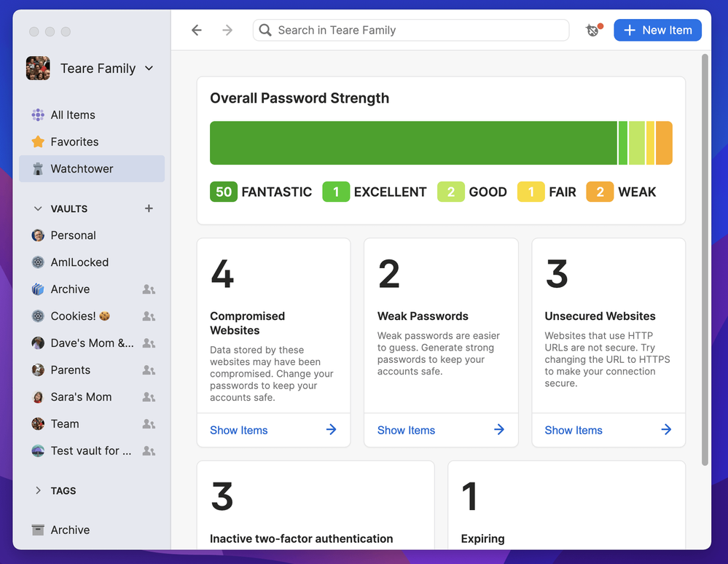Click the Favorites star icon
Viewport: 728px width, 564px height.
[38, 142]
